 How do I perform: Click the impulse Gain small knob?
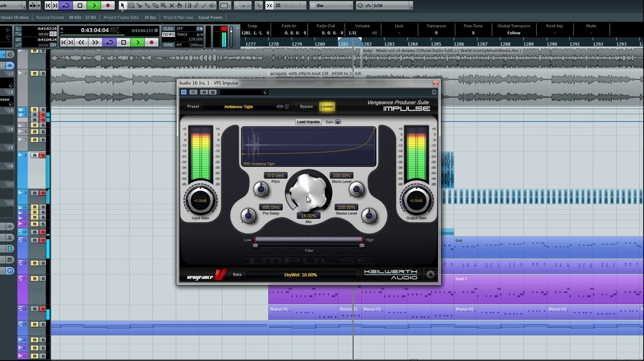[338, 122]
